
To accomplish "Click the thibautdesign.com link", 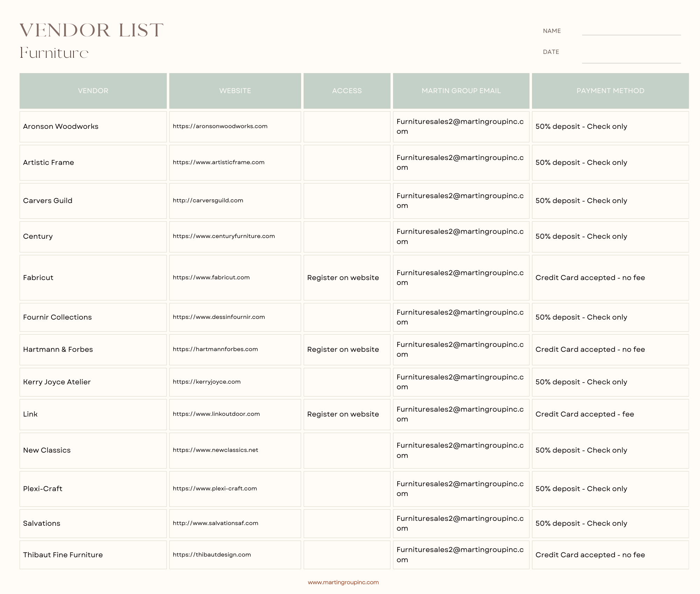I will coord(212,555).
